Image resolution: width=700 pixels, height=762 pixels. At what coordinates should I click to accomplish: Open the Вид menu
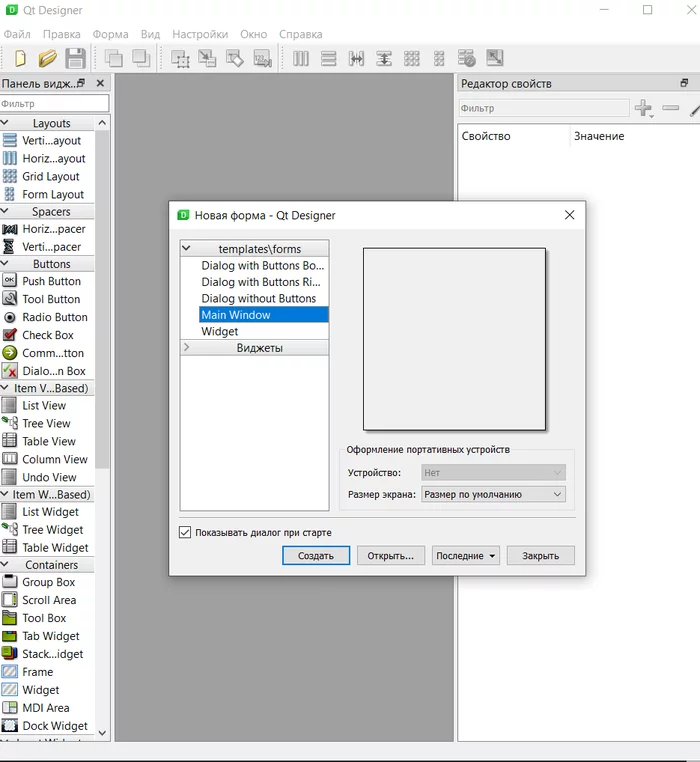pyautogui.click(x=150, y=34)
